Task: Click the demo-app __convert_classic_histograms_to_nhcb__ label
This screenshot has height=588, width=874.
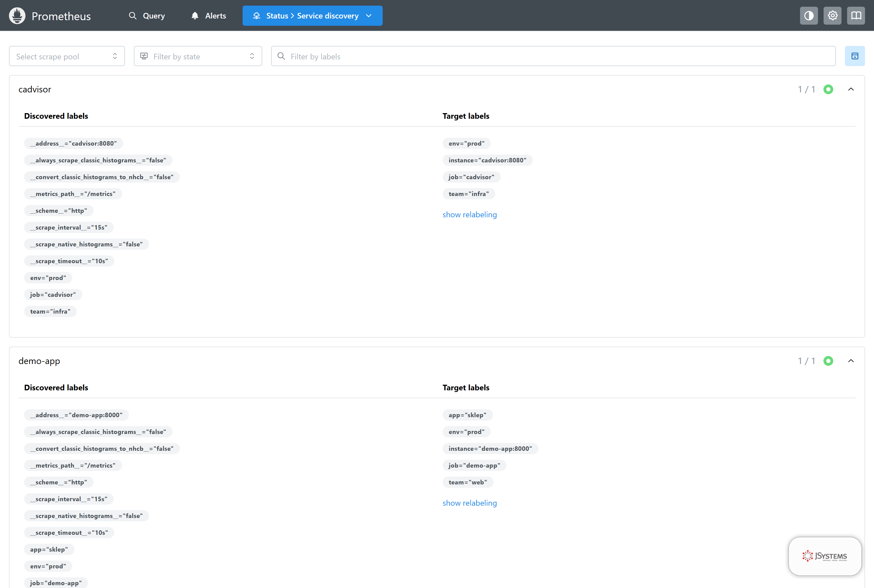Action: (x=102, y=449)
